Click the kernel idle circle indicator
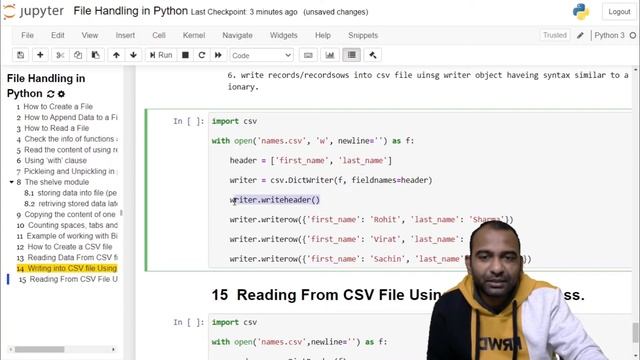 pos(633,36)
